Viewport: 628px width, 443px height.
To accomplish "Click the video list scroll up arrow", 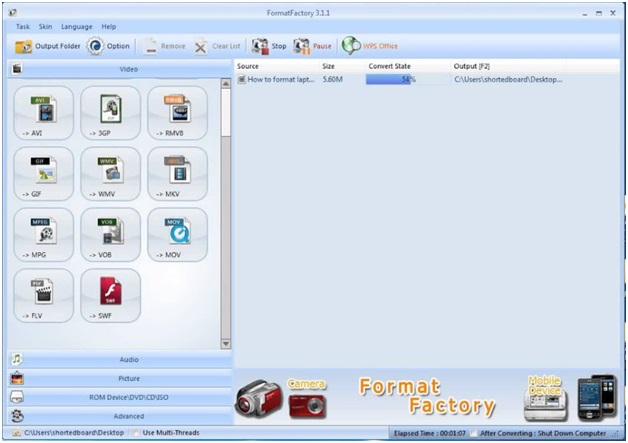I will 226,84.
